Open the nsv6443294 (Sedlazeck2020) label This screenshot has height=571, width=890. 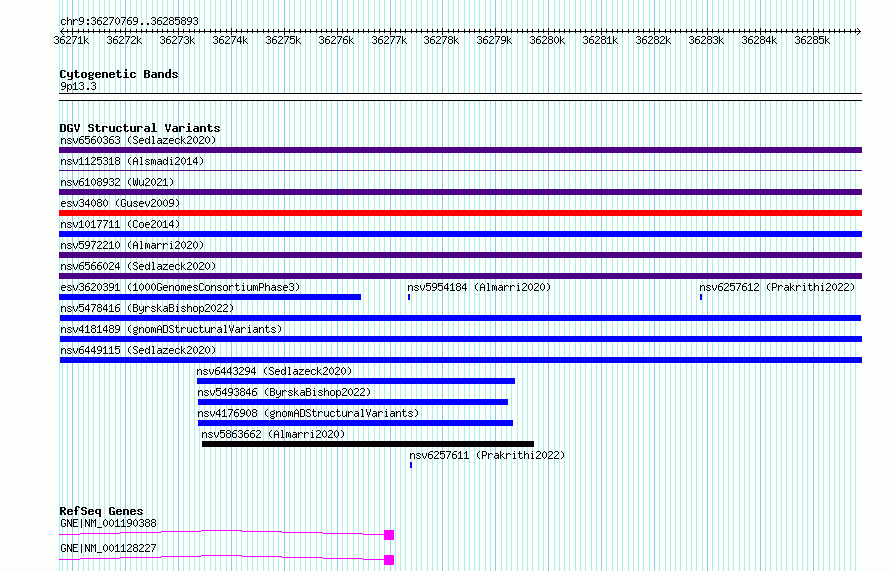tap(274, 371)
